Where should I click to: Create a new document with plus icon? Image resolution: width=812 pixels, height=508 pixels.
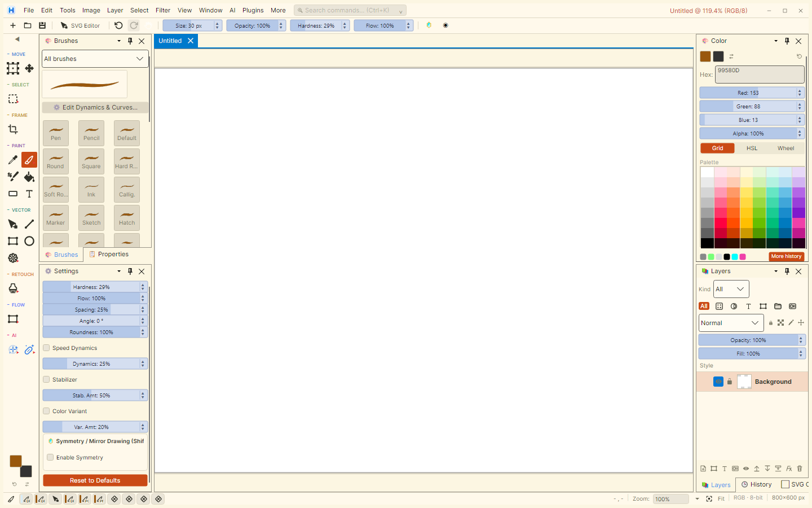(13, 25)
